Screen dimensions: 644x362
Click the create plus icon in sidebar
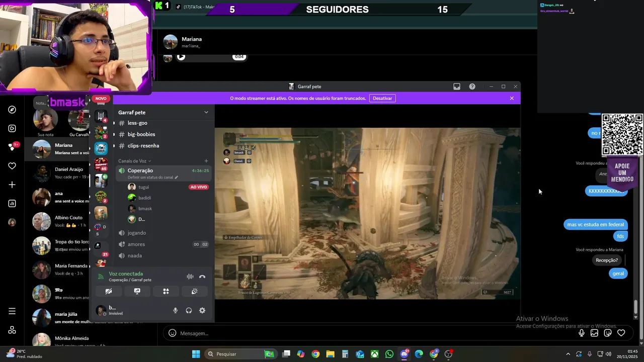[12, 185]
